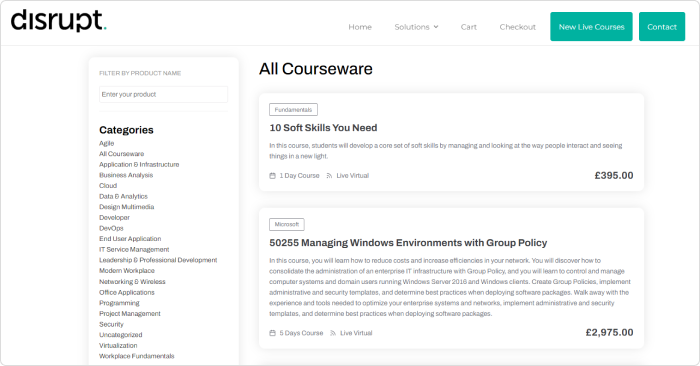
Task: Select the Programming category
Action: coord(119,303)
